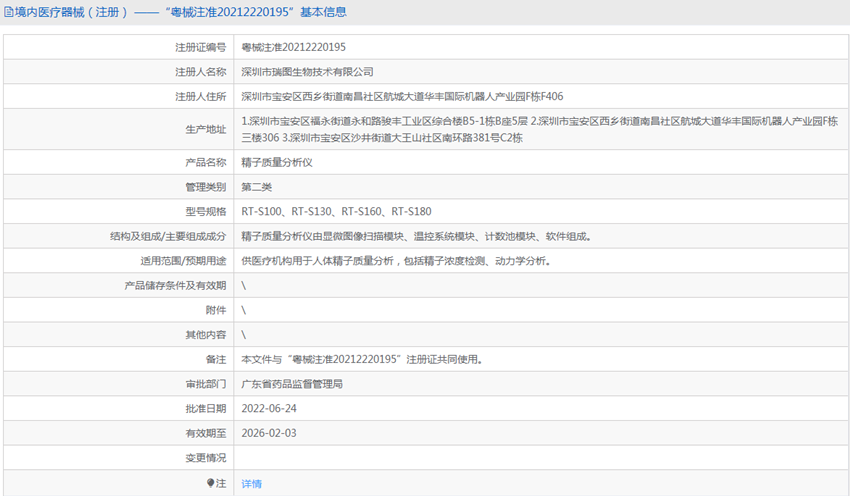Select the address ending with F栋F406
This screenshot has width=850, height=496.
402,96
